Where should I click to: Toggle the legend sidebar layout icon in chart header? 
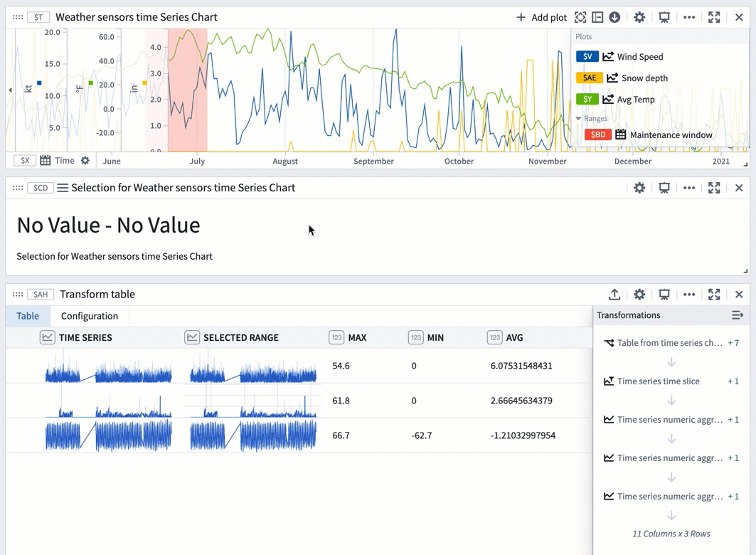tap(597, 17)
